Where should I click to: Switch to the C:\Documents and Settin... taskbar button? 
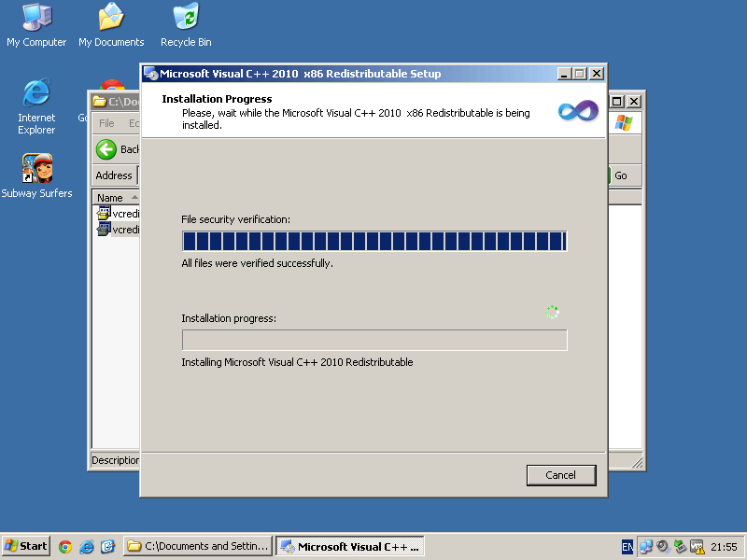click(198, 546)
